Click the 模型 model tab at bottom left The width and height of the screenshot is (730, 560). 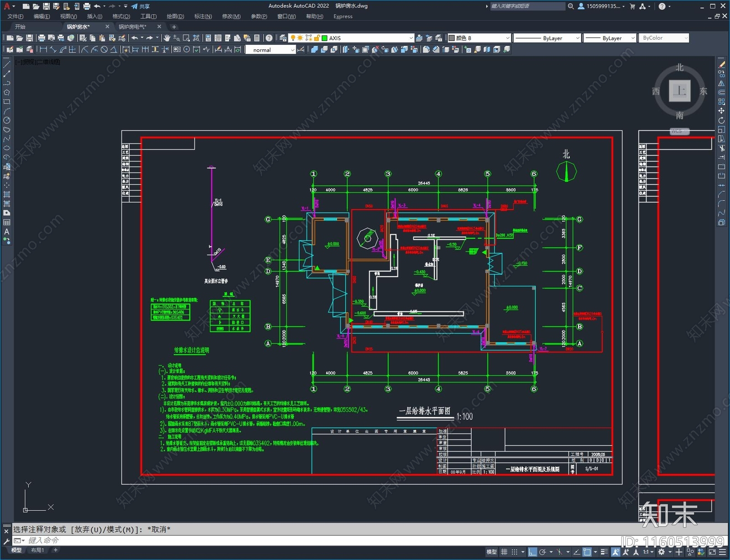tap(16, 550)
